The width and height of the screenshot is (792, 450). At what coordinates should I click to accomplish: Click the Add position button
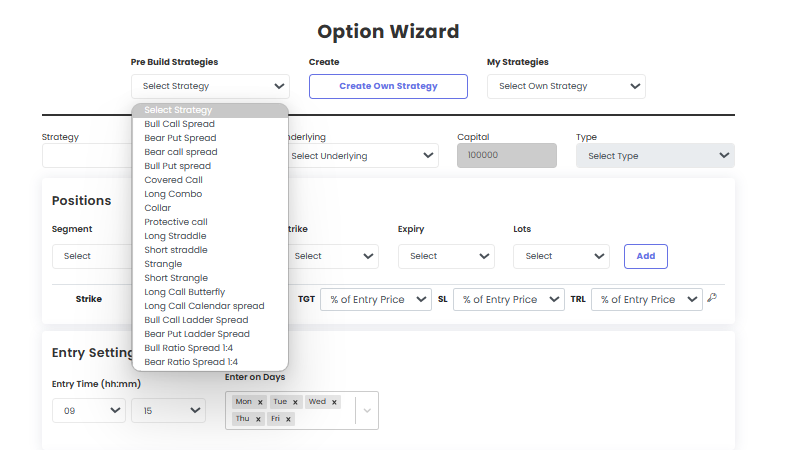tap(646, 256)
